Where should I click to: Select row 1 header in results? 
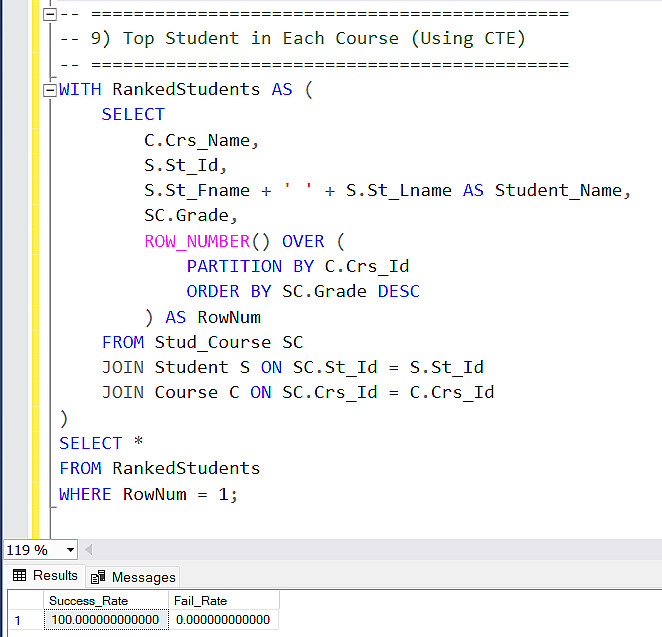point(25,620)
